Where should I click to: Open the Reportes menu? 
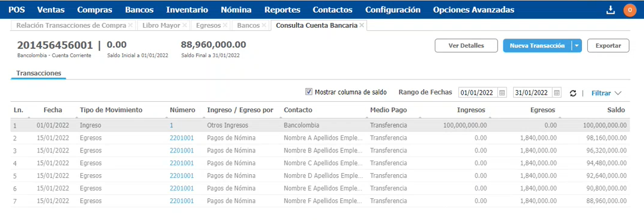[x=282, y=10]
